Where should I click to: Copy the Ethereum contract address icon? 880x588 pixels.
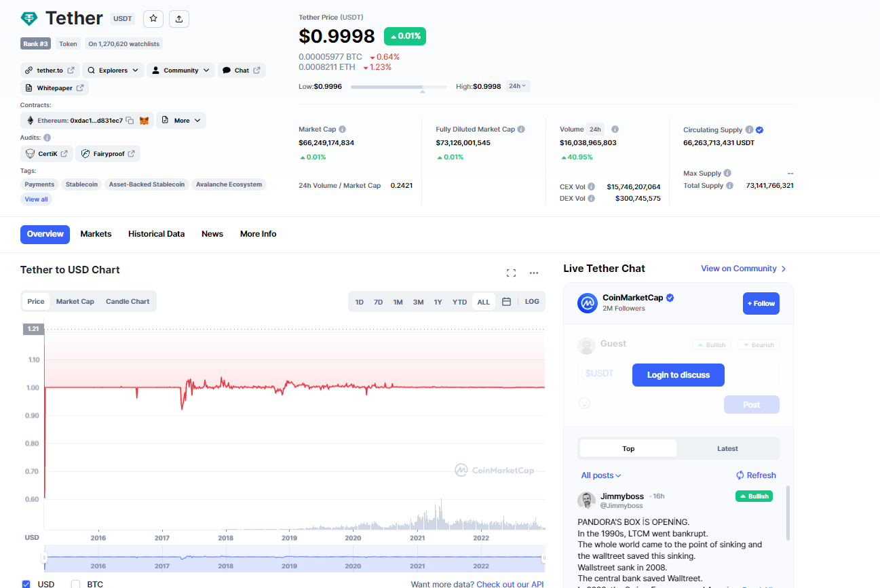(130, 121)
